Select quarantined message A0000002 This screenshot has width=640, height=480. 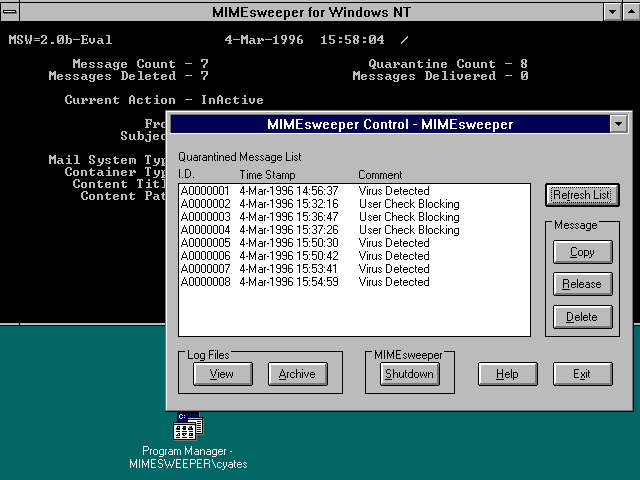[354, 204]
